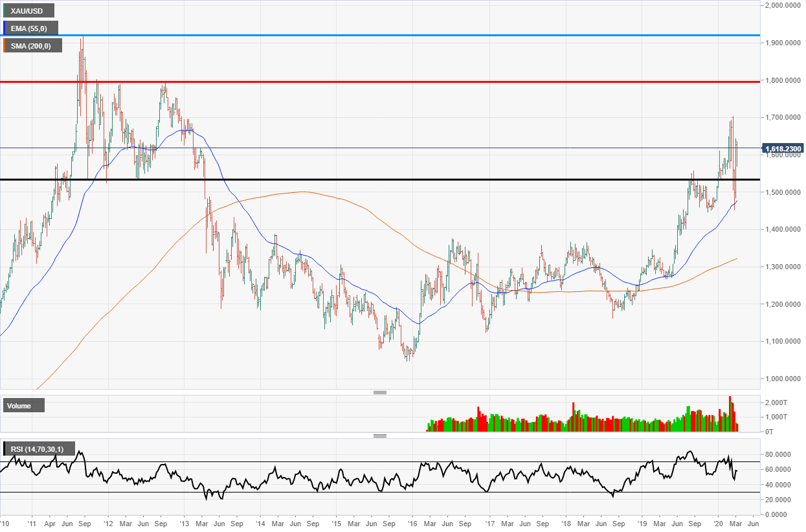Click the '20 label on the time axis
Viewport: 806px width, 532px height.
[719, 523]
